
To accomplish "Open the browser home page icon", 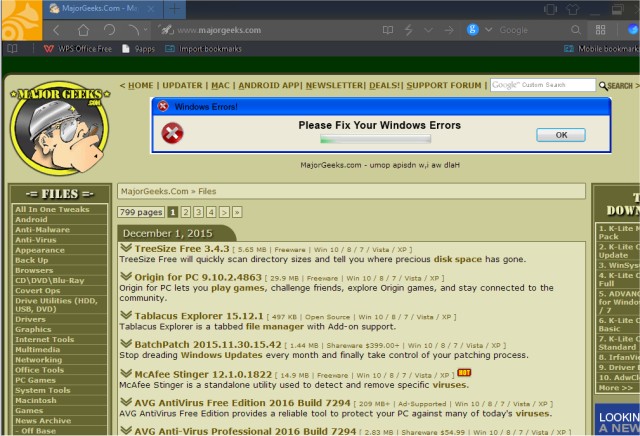I will pyautogui.click(x=83, y=30).
